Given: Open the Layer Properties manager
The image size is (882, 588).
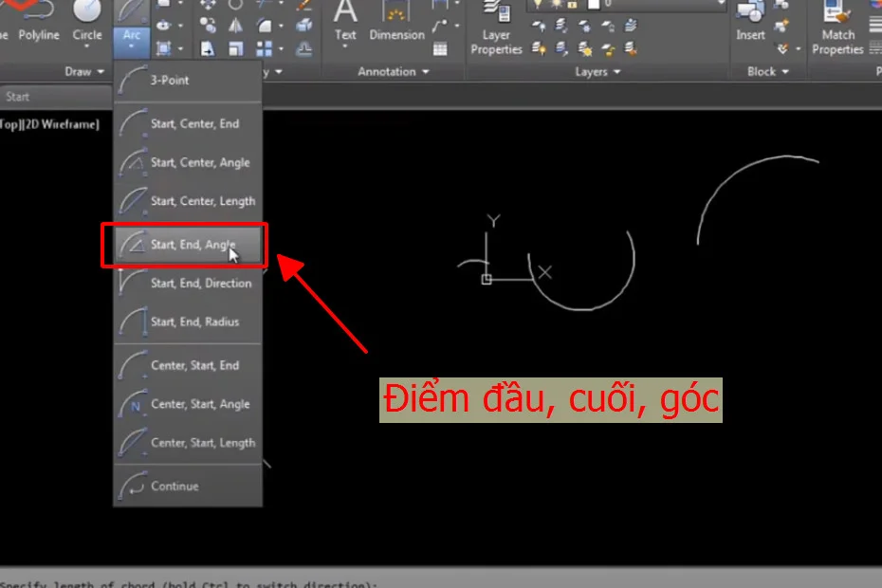Looking at the screenshot, I should click(496, 28).
